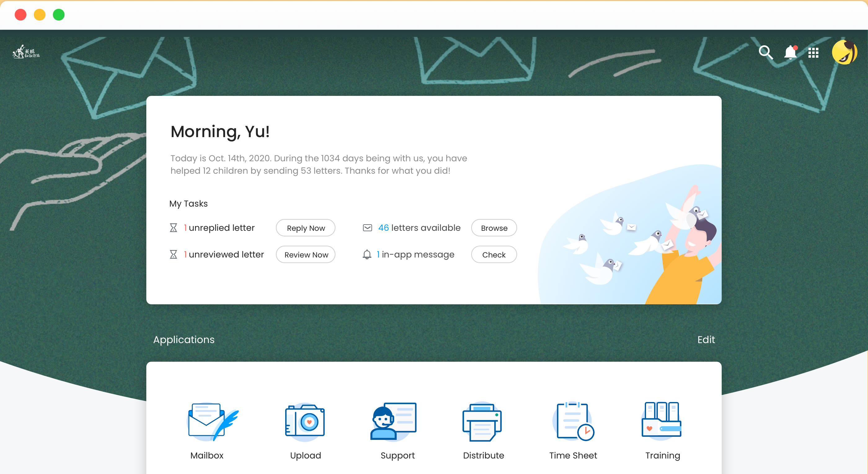Screen dimensions: 868x474
Task: Edit the Applications section
Action: (x=706, y=339)
